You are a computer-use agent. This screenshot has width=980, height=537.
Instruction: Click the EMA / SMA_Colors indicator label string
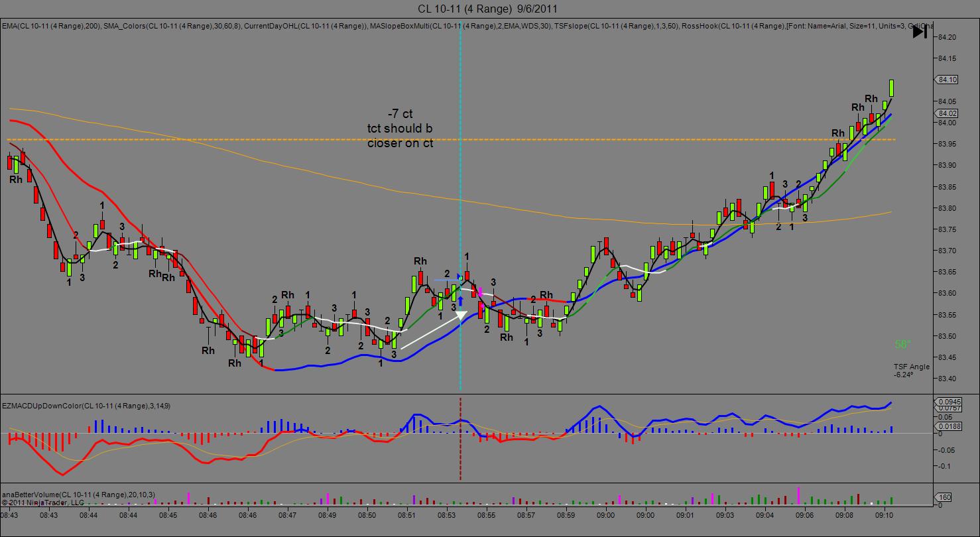click(x=467, y=26)
